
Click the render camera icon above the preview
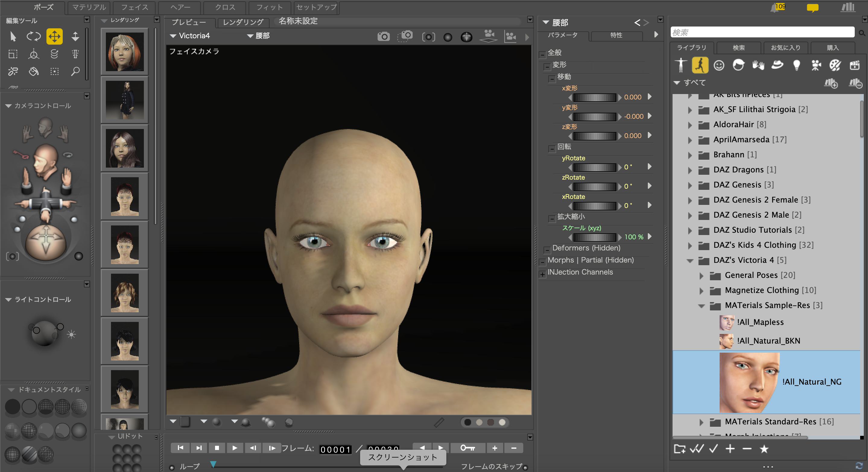[383, 36]
